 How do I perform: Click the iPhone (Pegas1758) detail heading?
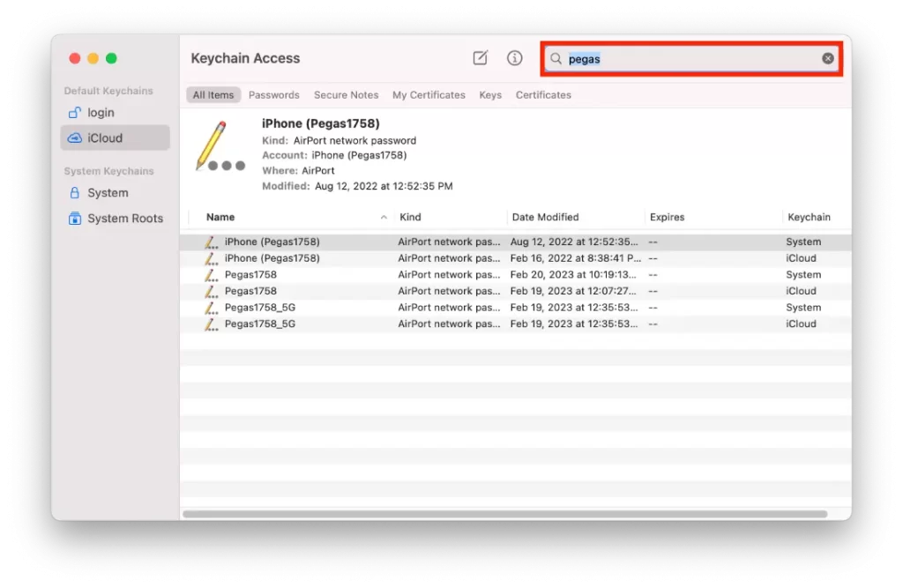(x=321, y=123)
